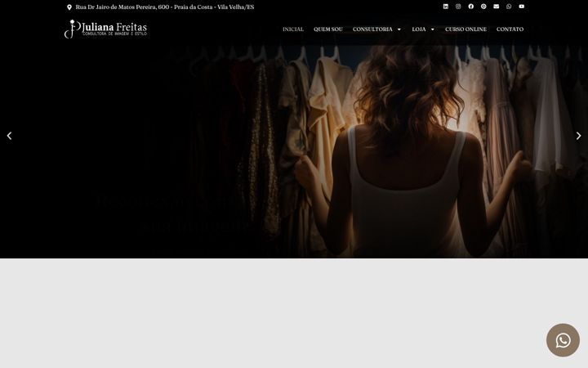Viewport: 588px width, 368px height.
Task: Click the map pin location icon
Action: [x=69, y=7]
